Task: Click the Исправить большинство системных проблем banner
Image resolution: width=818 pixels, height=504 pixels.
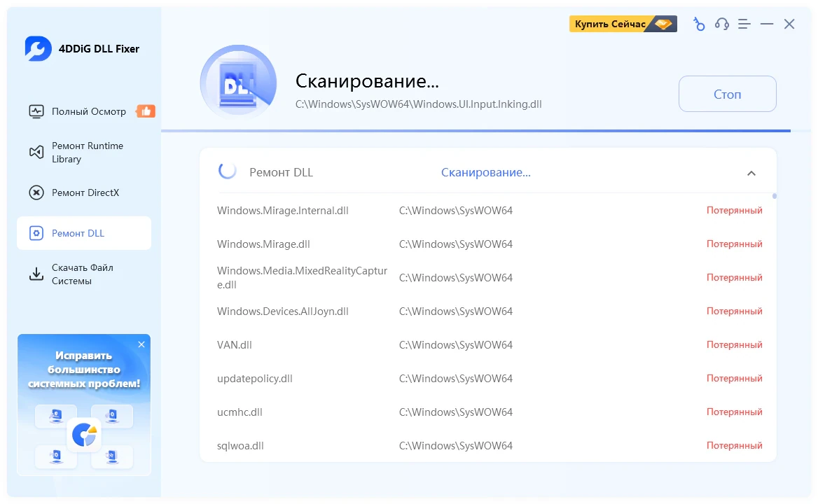Action: pos(84,405)
